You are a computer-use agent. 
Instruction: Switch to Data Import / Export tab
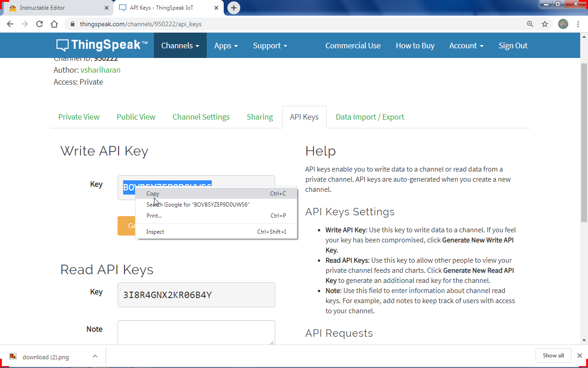(x=370, y=117)
